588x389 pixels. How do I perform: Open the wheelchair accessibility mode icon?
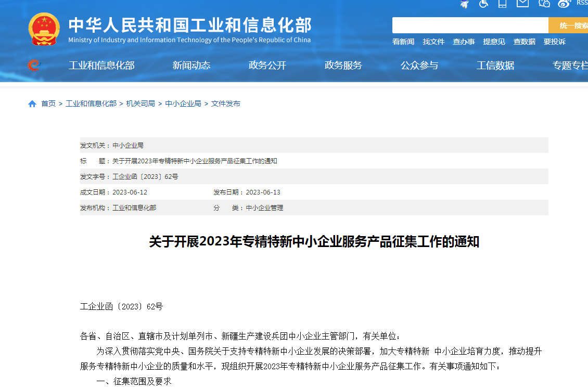[483, 4]
